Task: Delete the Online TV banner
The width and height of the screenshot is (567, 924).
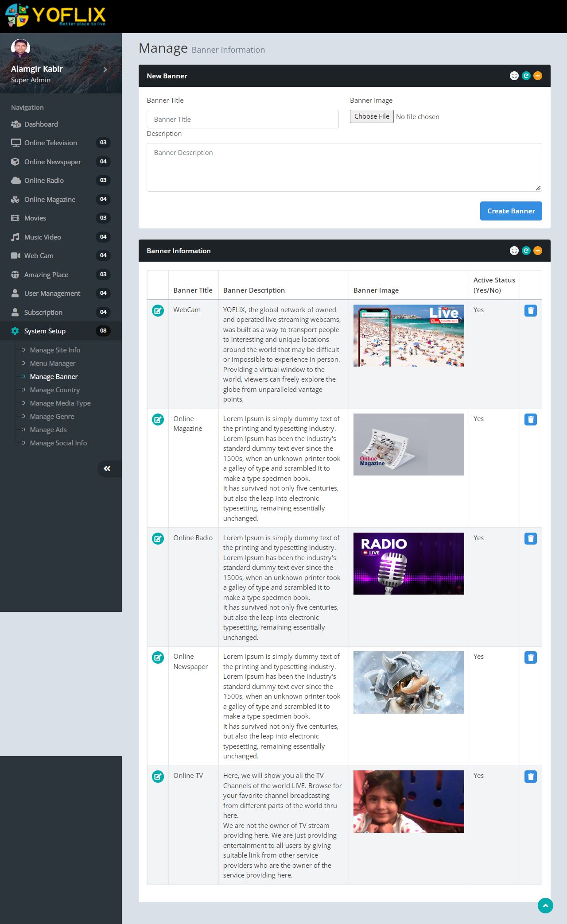Action: click(x=531, y=777)
